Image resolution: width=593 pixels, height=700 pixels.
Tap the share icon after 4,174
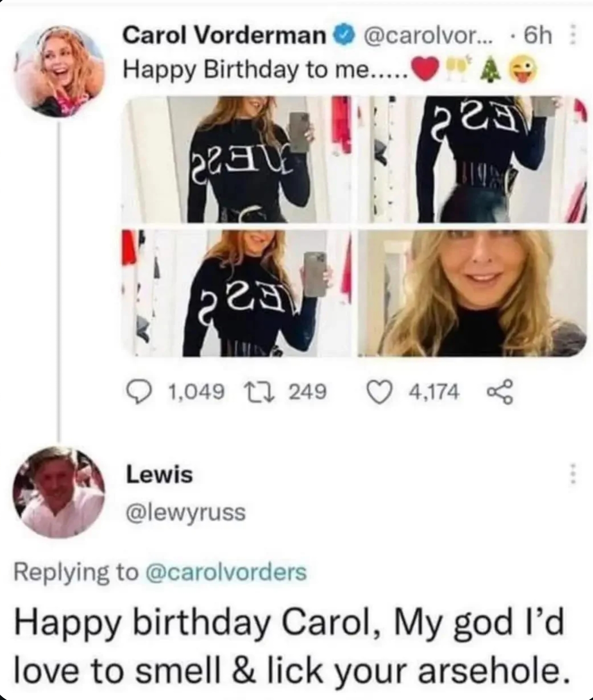click(501, 392)
